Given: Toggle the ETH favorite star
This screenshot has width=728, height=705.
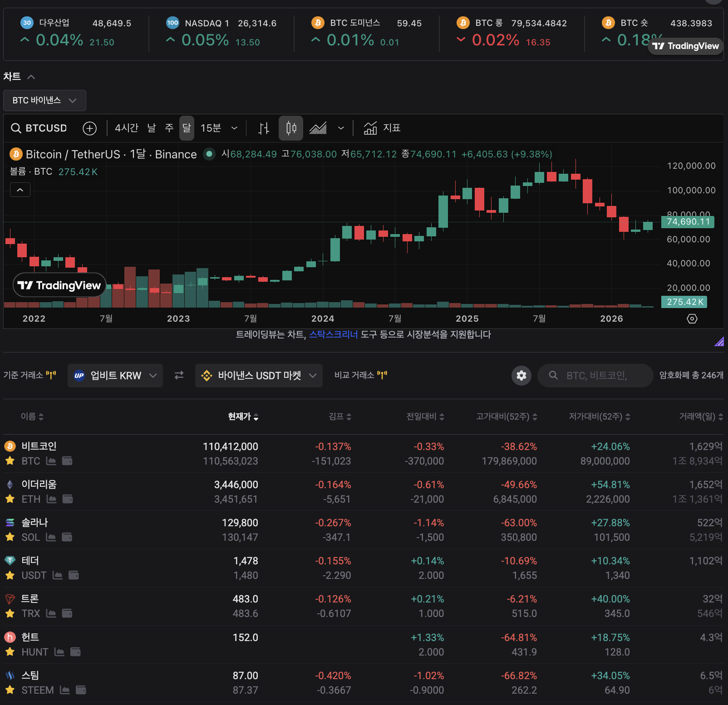Looking at the screenshot, I should click(10, 499).
